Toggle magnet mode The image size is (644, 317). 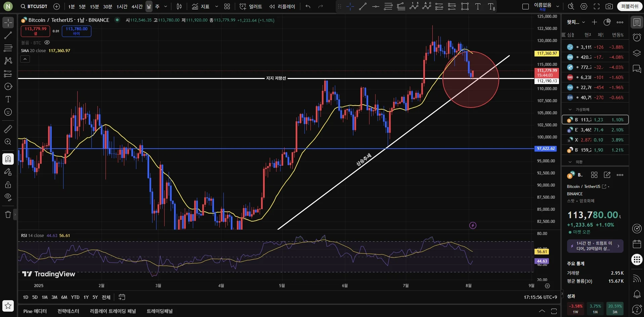tap(8, 159)
